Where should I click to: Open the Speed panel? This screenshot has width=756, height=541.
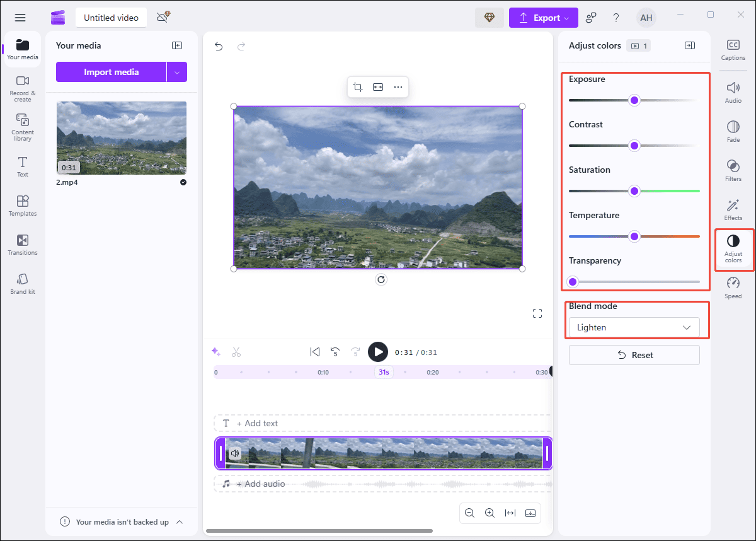coord(733,286)
